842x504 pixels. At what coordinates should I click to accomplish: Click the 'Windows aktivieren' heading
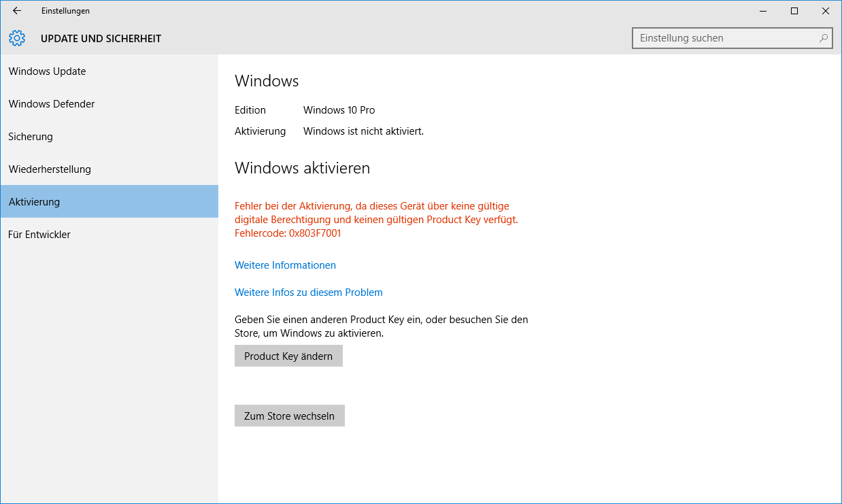click(303, 168)
